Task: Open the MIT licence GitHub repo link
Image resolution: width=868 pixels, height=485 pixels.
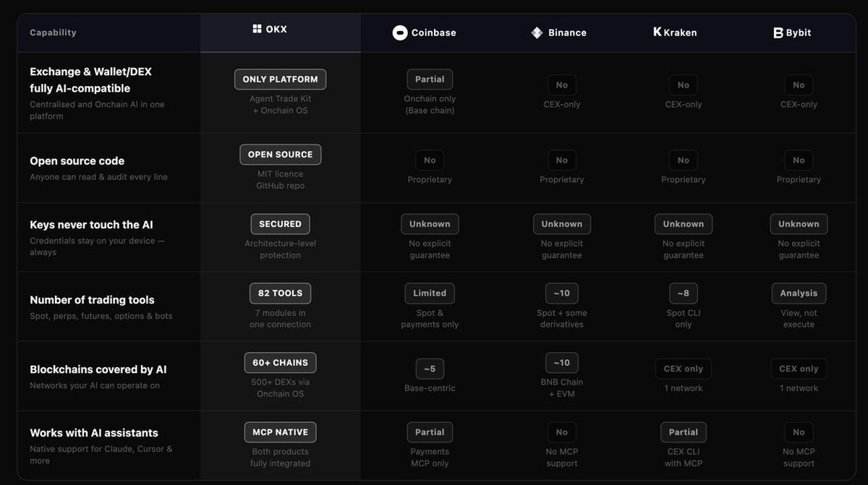Action: pos(280,179)
